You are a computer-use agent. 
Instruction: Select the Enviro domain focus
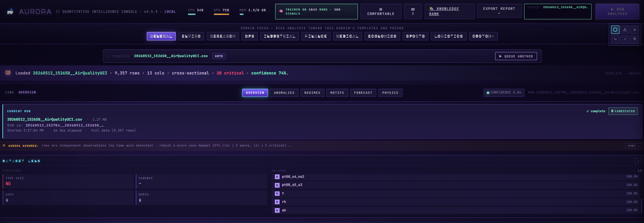191,36
